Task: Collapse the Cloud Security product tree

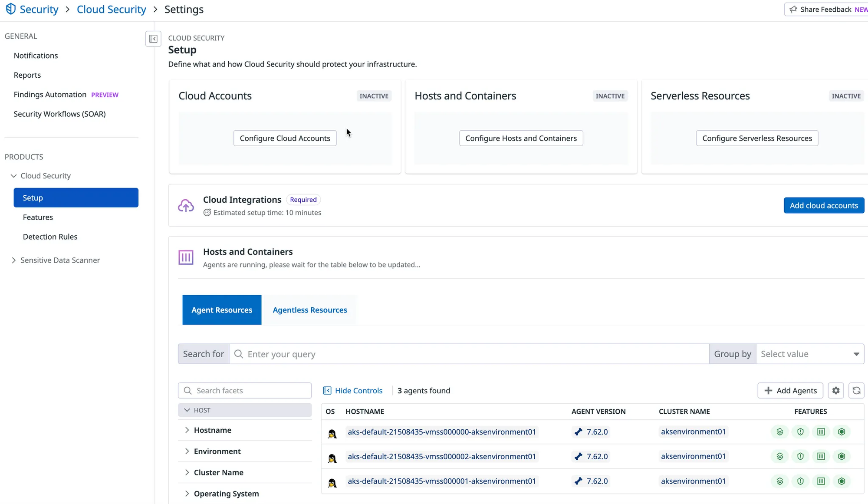Action: pyautogui.click(x=13, y=176)
